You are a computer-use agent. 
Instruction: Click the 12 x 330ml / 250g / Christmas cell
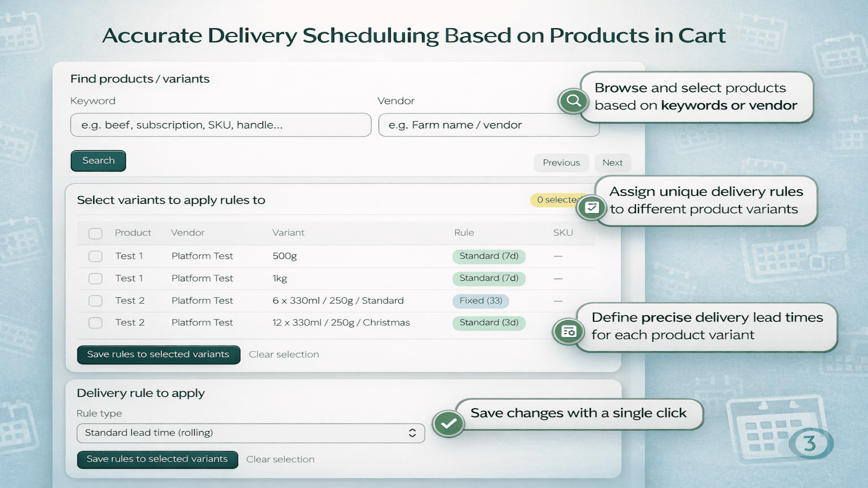(341, 323)
